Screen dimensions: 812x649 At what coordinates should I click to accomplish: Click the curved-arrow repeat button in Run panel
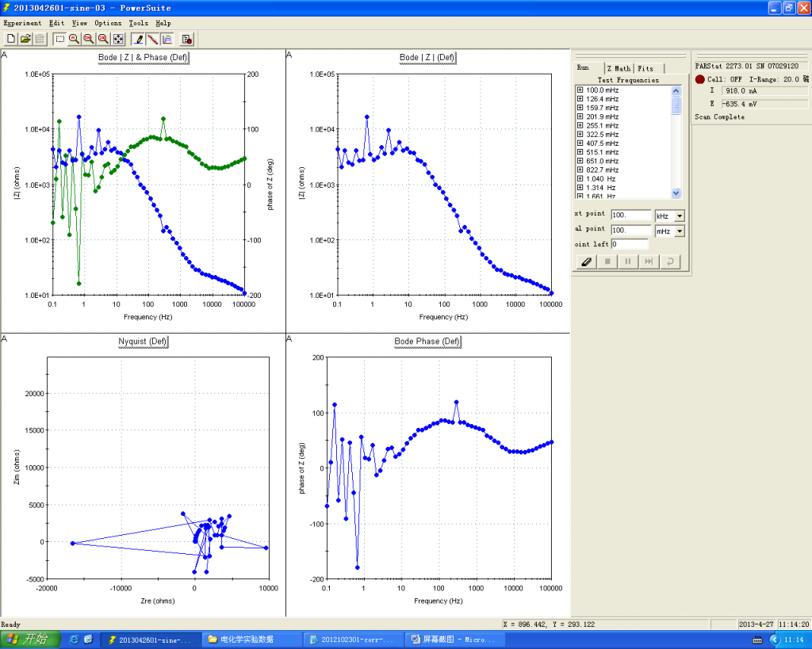coord(670,262)
